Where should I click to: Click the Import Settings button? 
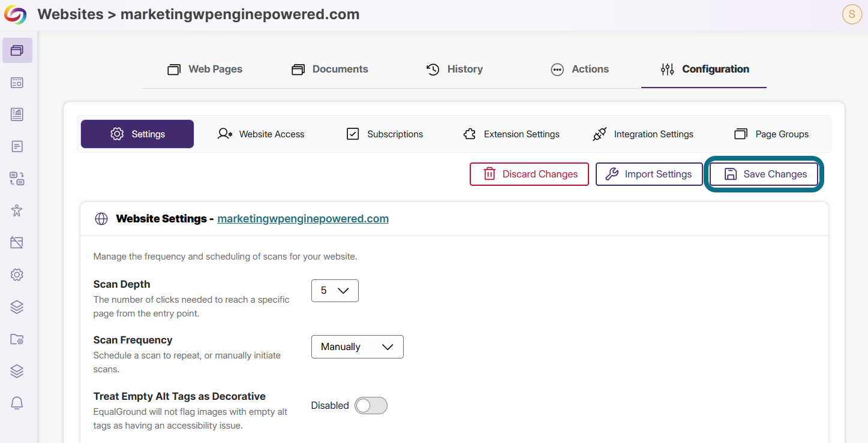click(649, 174)
